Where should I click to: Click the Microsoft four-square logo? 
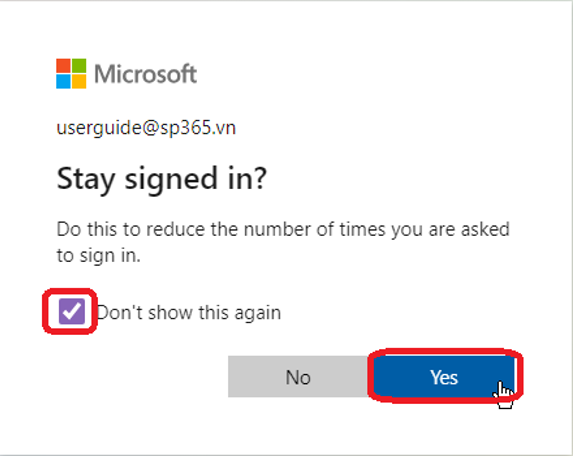coord(71,73)
